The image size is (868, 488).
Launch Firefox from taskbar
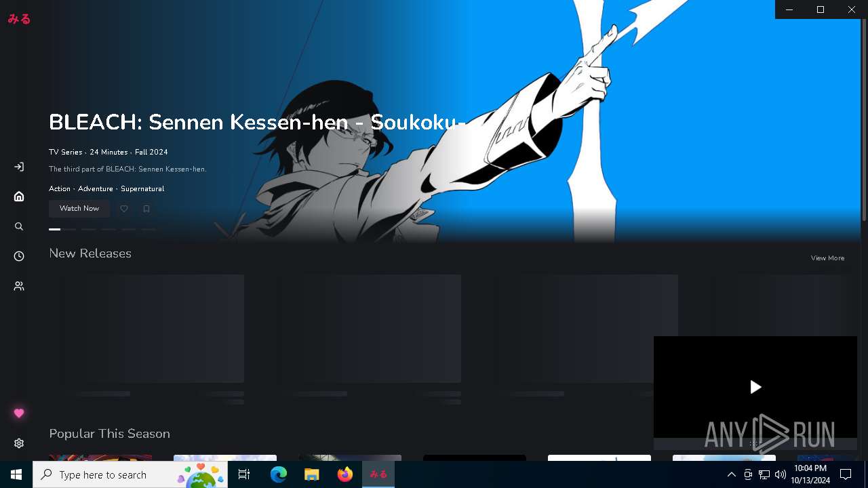345,474
